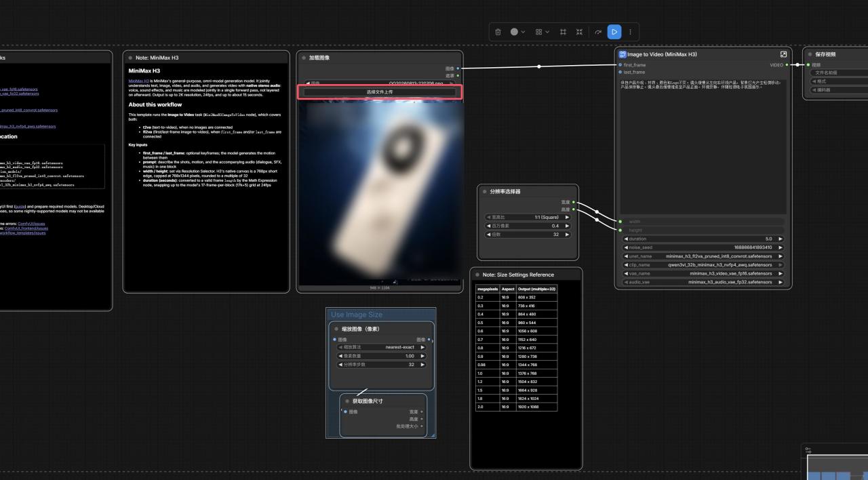Screen dimensions: 868x480
Task: Click the expand icon on Image to Video node
Action: click(783, 54)
